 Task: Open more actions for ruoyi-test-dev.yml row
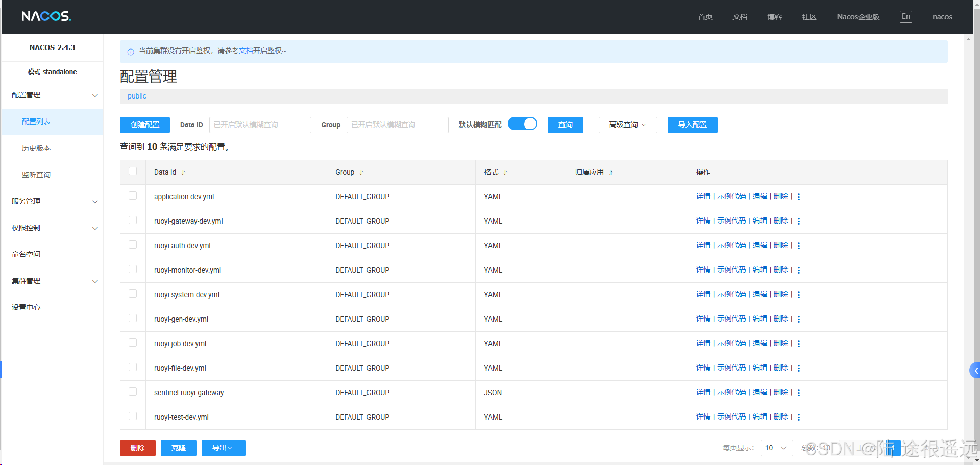click(799, 417)
